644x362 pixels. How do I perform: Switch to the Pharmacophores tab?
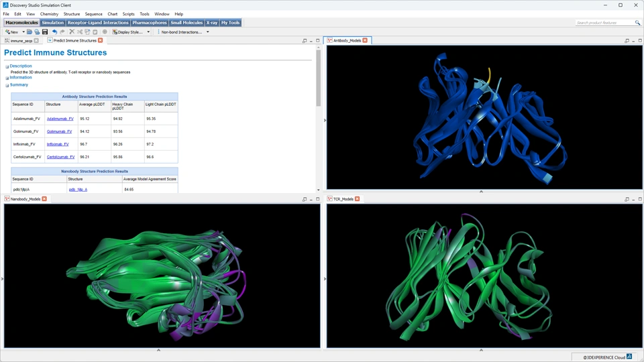coord(150,23)
